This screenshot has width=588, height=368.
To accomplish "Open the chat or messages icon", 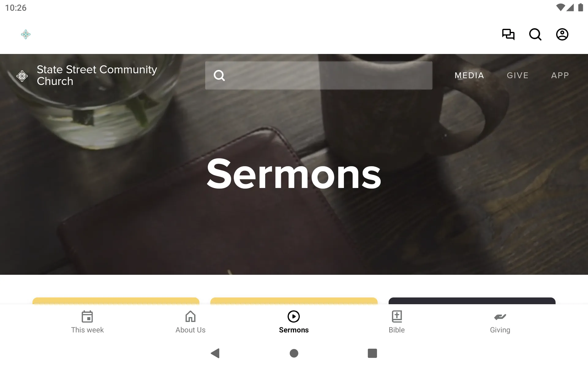I will 508,34.
